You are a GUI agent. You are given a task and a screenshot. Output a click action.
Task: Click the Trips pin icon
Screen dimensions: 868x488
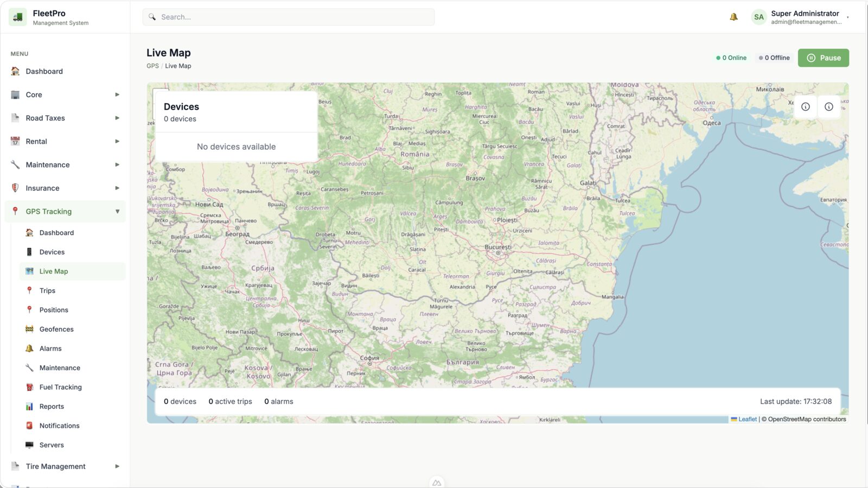[x=29, y=290]
